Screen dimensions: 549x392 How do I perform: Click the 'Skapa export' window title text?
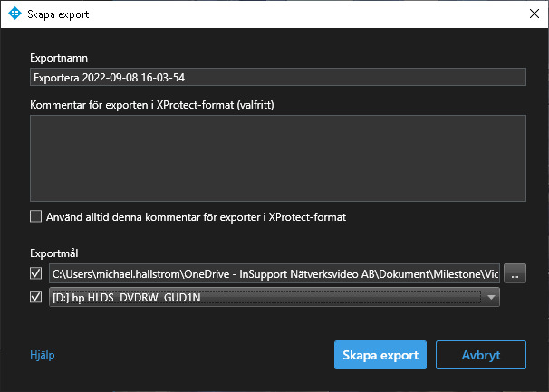pos(59,15)
